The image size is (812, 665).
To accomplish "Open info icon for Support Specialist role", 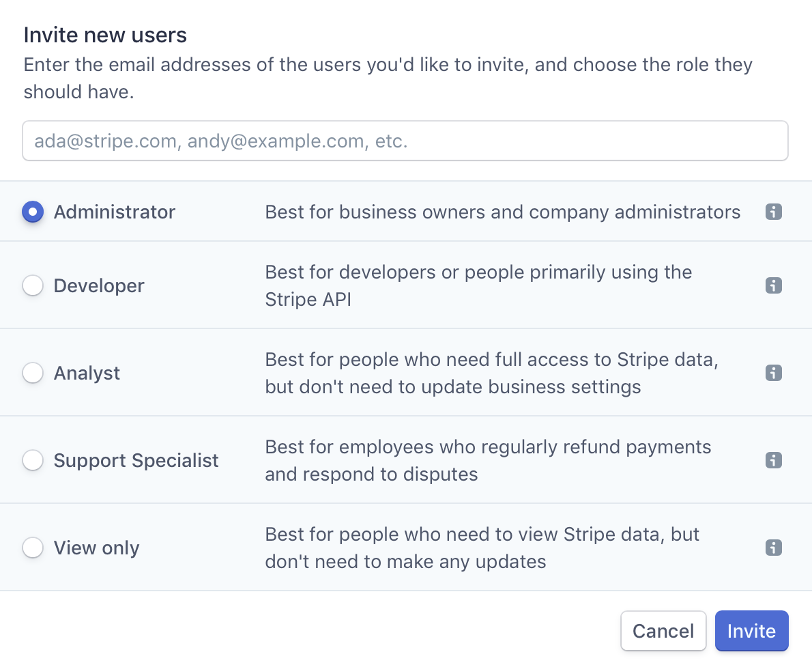I will pos(773,459).
